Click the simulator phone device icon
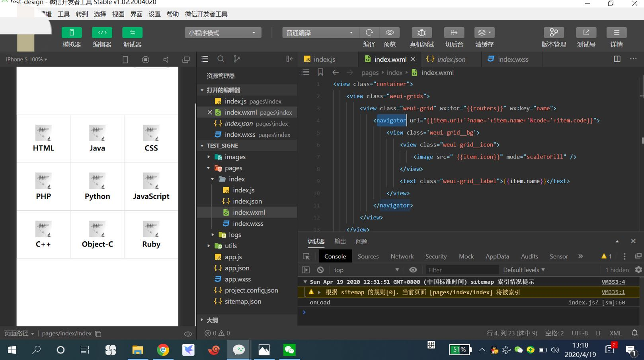Screen dimensions: 644x360 (125, 59)
